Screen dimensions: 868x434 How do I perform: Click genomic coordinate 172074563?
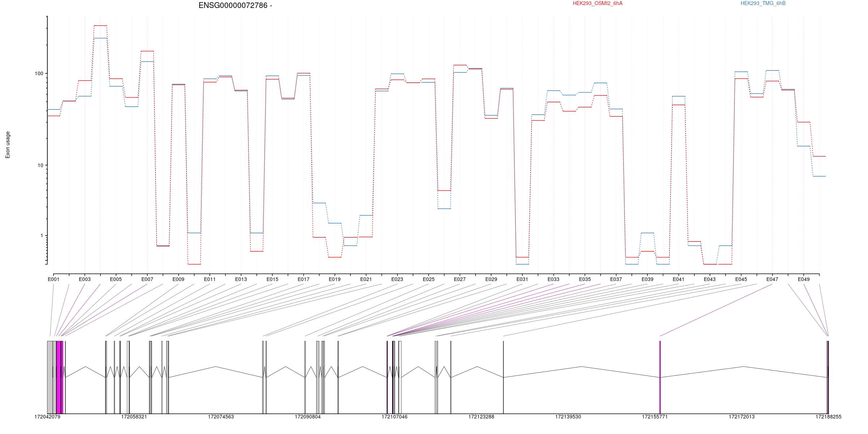(221, 417)
